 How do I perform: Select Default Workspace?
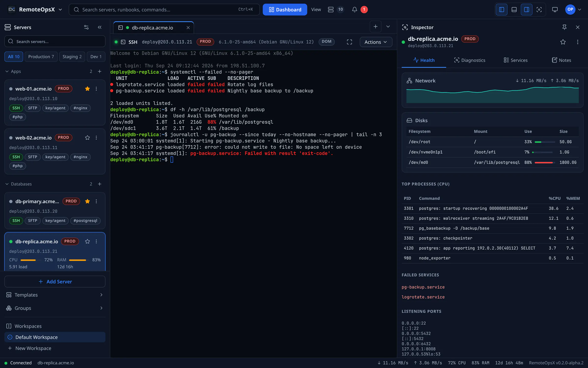(55, 337)
